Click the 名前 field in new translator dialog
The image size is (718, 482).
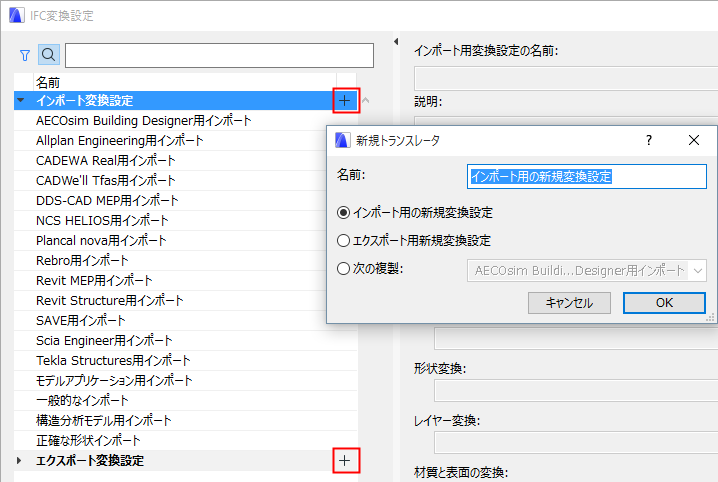[x=587, y=176]
